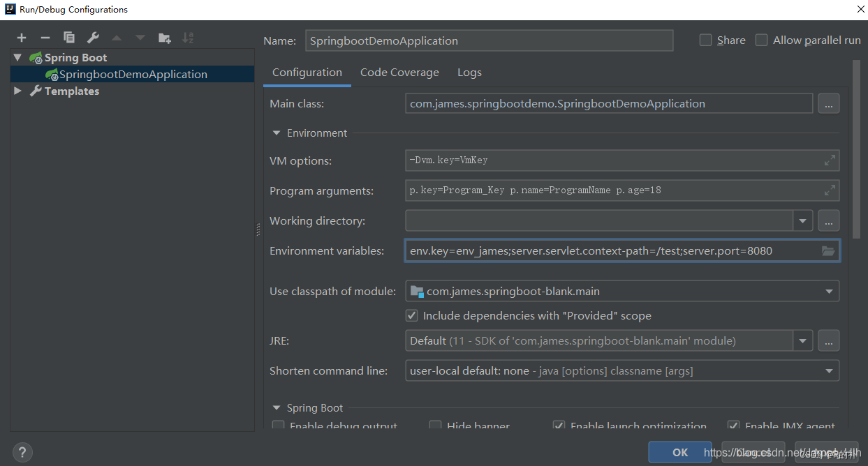
Task: Browse for a Main class
Action: (828, 103)
